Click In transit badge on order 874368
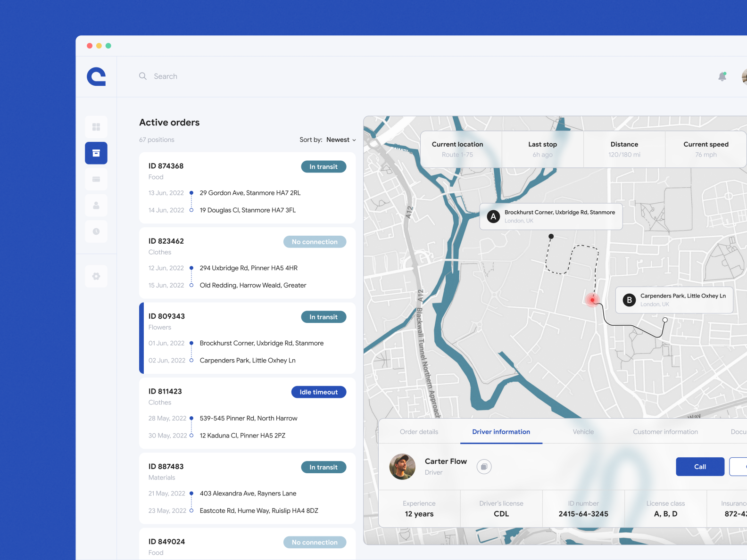The image size is (747, 560). [324, 166]
